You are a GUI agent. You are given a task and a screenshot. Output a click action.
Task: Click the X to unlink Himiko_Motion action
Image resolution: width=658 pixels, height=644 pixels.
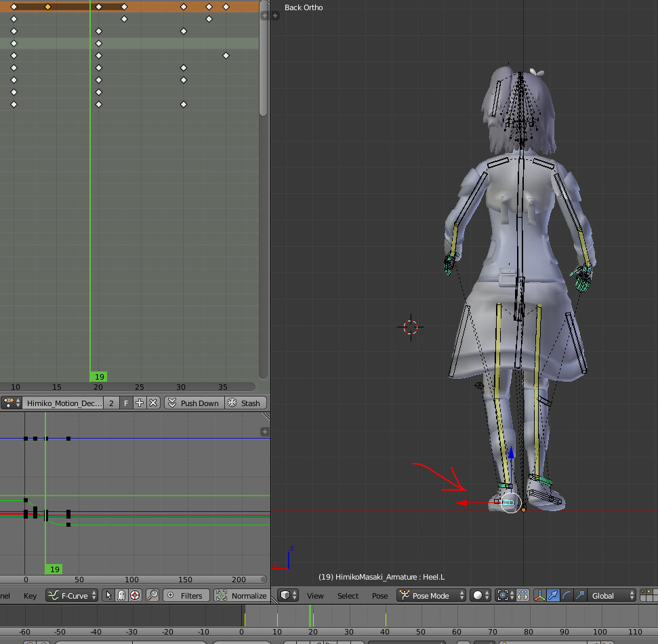pyautogui.click(x=153, y=402)
